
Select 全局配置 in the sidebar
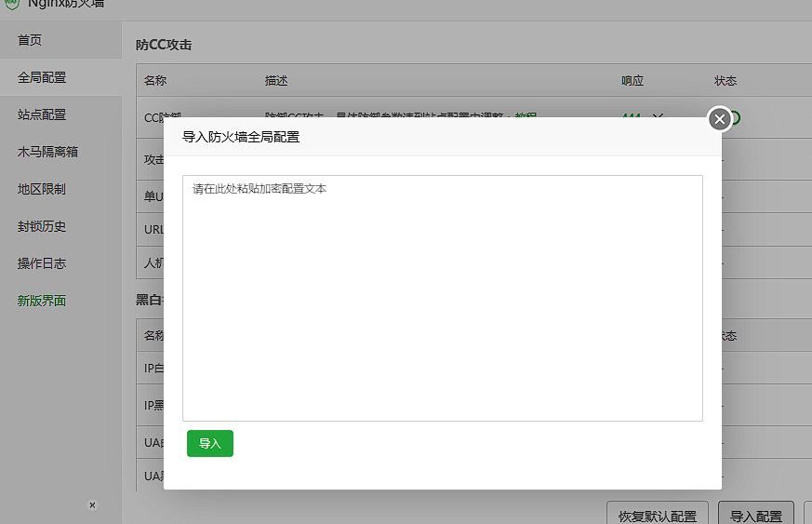tap(42, 77)
